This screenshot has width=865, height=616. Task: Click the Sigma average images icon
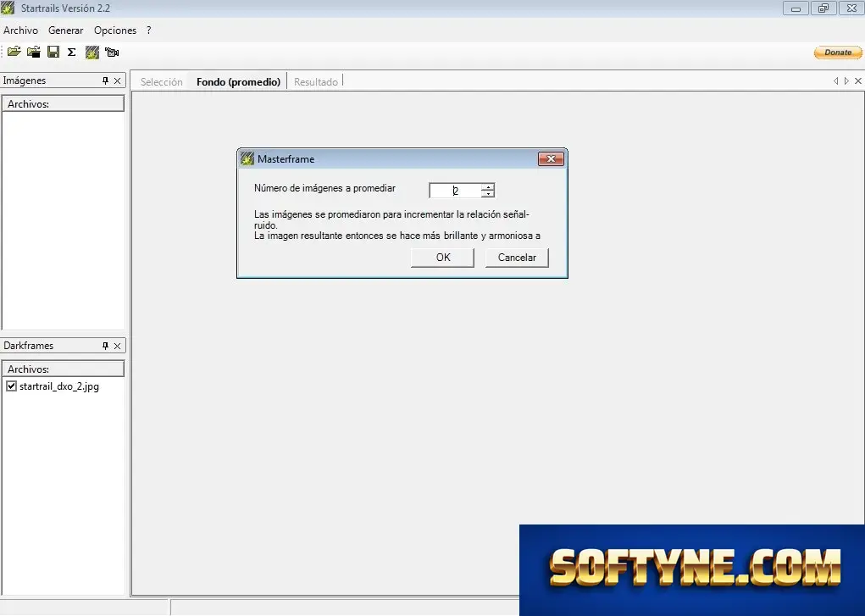72,52
